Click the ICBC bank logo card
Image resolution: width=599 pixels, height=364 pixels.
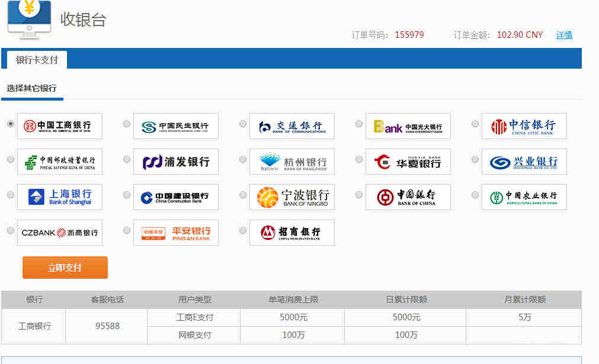coord(60,126)
